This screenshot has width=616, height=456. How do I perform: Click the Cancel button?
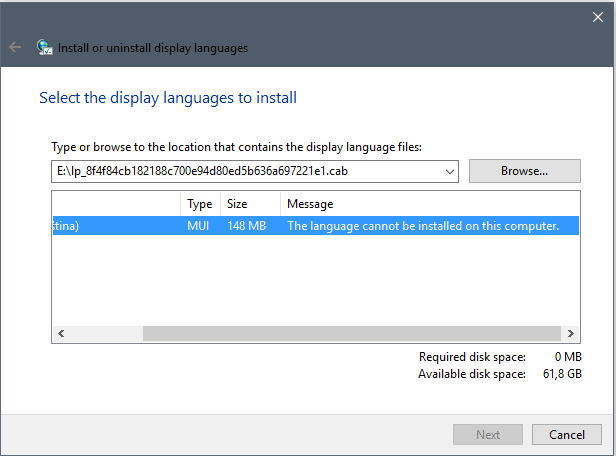(567, 435)
